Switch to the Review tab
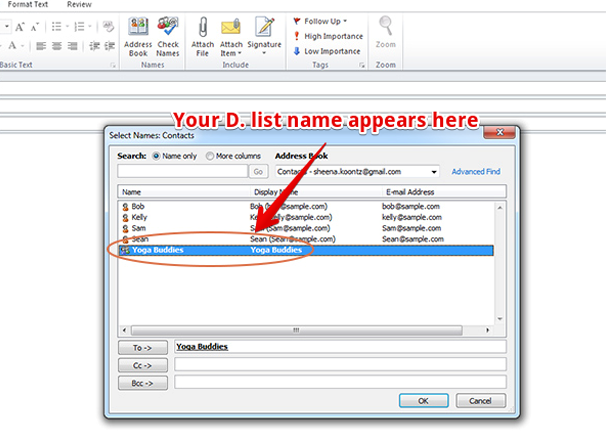 point(79,4)
